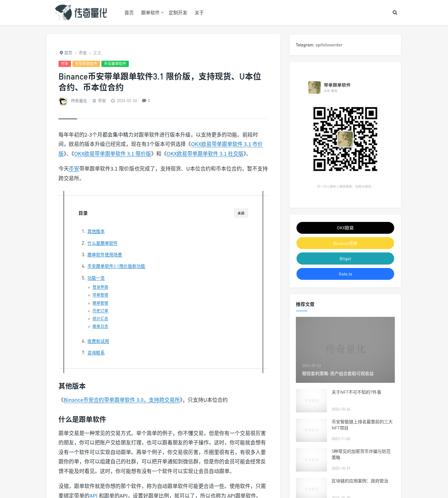Click thumbnail beside 关于NFT不可不知的7件事
448x498 pixels.
[x=311, y=401]
